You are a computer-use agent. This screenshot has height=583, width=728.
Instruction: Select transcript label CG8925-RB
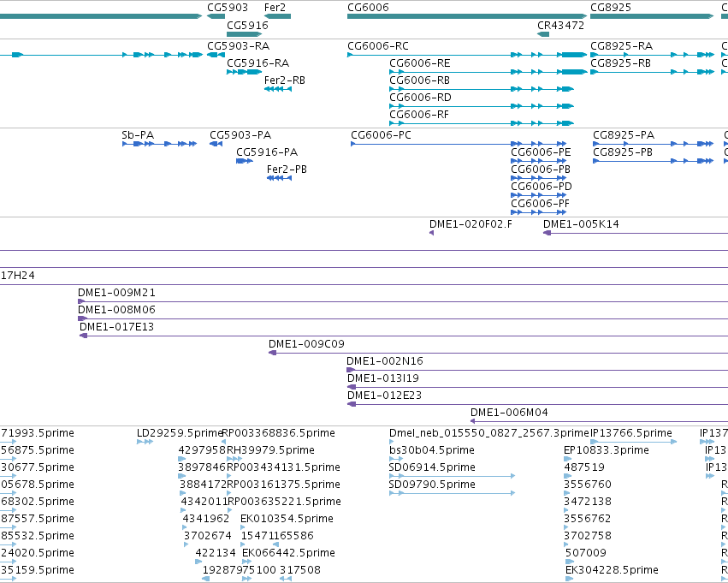[x=620, y=63]
